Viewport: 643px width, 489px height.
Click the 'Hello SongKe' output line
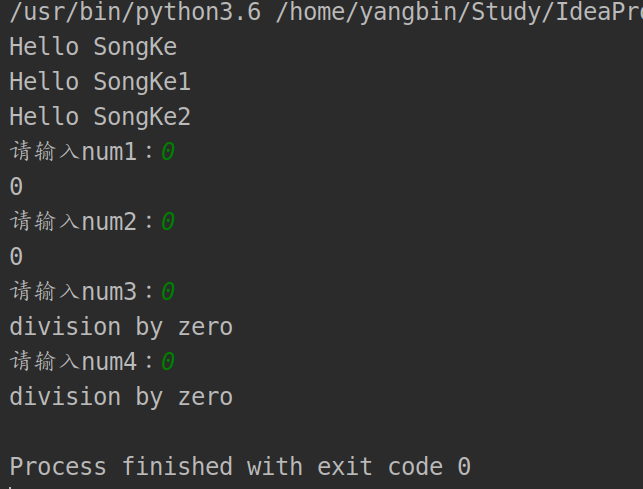pyautogui.click(x=93, y=46)
